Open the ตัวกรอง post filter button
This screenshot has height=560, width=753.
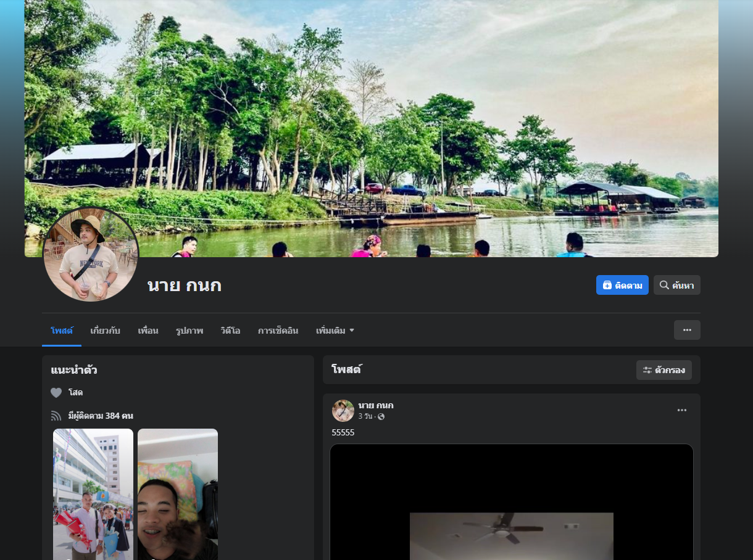coord(664,370)
